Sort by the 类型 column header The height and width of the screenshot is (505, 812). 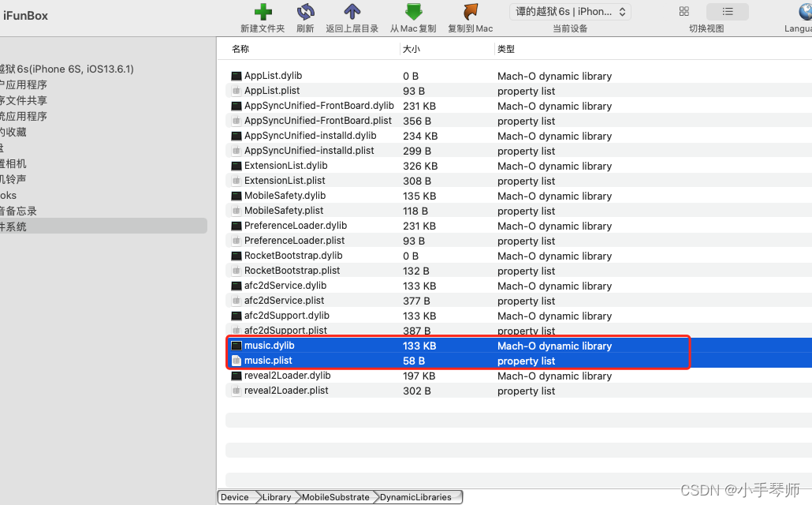(x=506, y=49)
